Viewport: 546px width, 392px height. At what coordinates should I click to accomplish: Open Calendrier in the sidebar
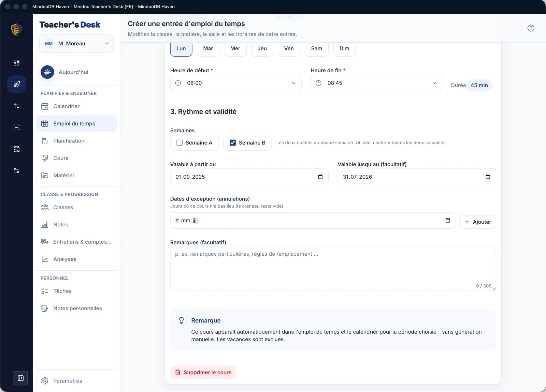(x=76, y=106)
